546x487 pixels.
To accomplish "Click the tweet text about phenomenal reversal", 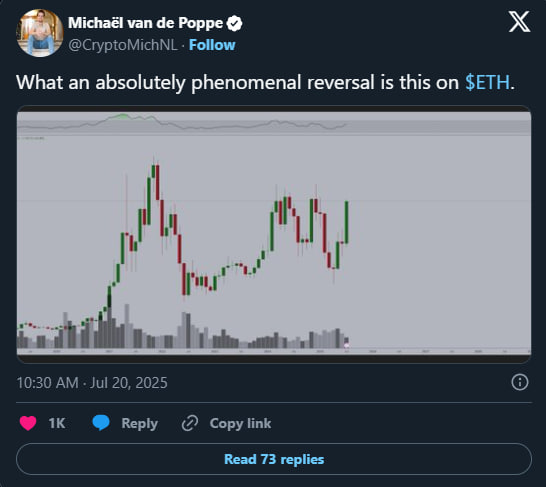I will [x=265, y=83].
